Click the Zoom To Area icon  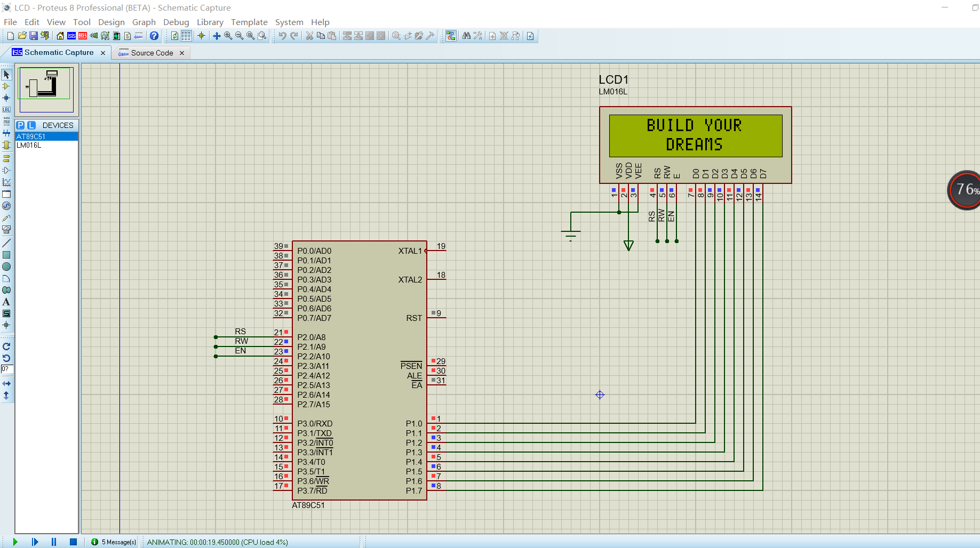click(262, 36)
